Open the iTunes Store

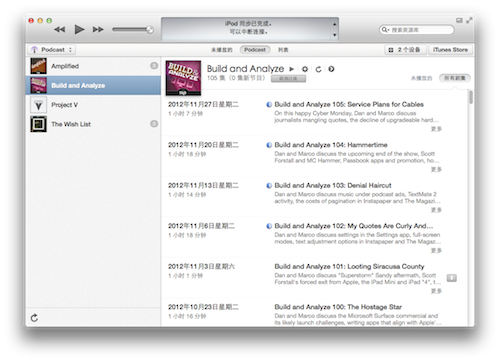[x=450, y=50]
